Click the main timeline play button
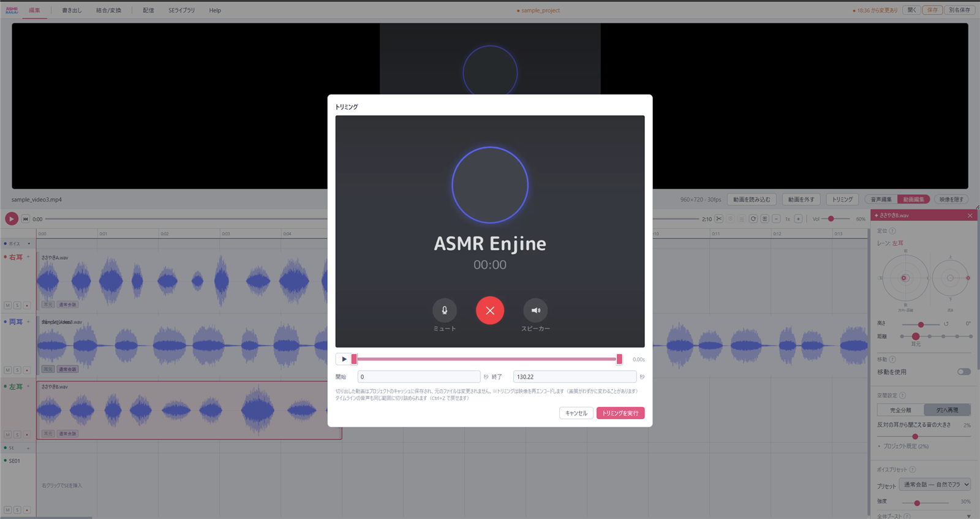Viewport: 980px width, 519px height. click(x=11, y=219)
